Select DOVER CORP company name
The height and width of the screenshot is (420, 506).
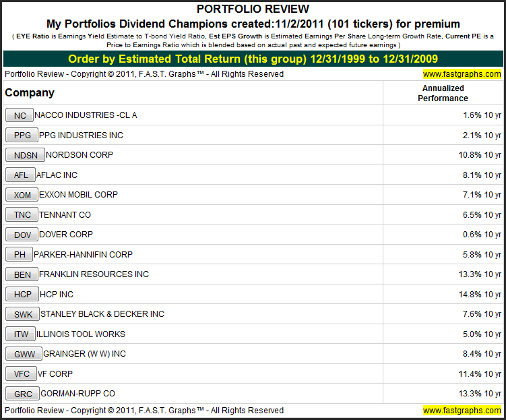[66, 235]
